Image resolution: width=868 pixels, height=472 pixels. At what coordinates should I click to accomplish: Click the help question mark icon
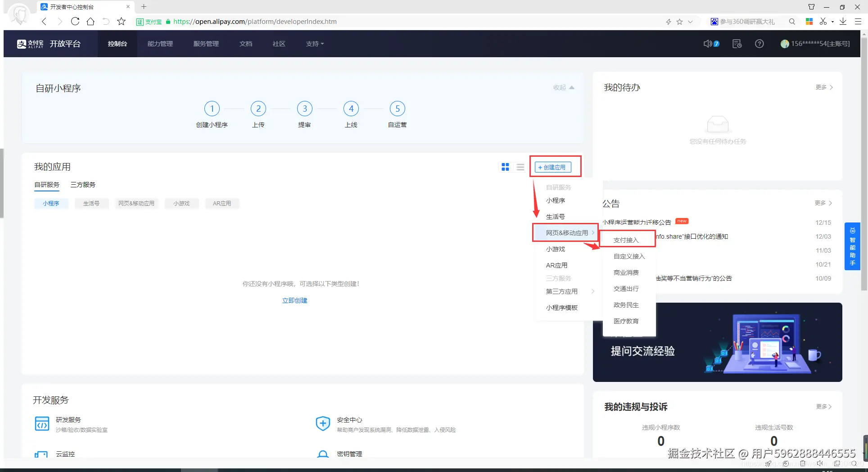coord(759,44)
